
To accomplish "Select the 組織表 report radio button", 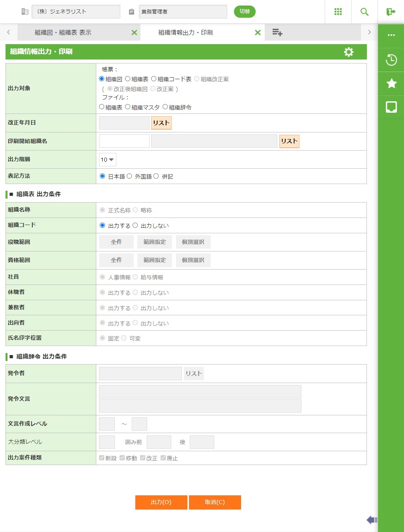I will [x=128, y=79].
